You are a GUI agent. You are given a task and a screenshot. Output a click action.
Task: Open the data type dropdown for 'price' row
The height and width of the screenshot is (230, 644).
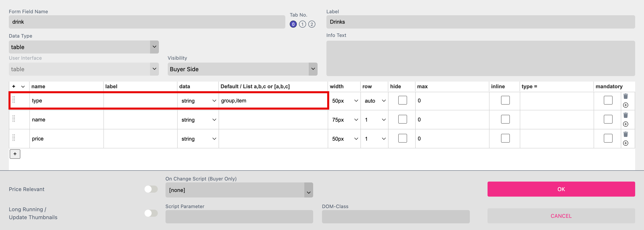pos(198,139)
